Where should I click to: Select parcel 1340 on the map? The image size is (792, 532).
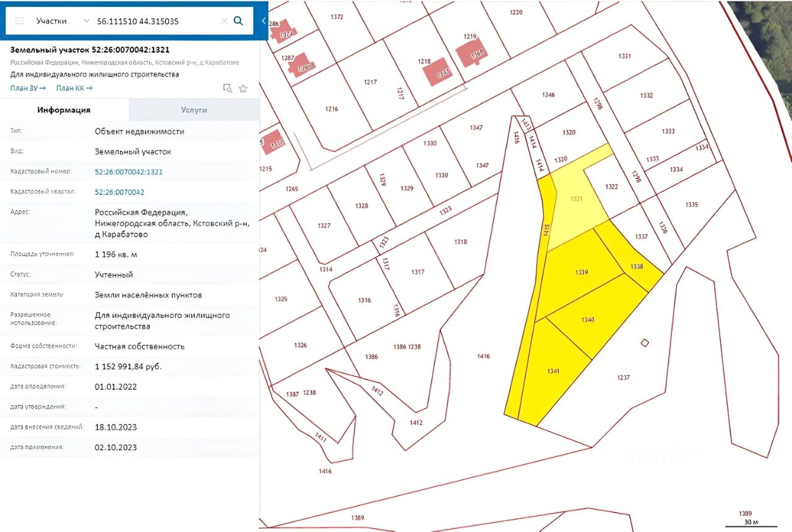(x=588, y=320)
